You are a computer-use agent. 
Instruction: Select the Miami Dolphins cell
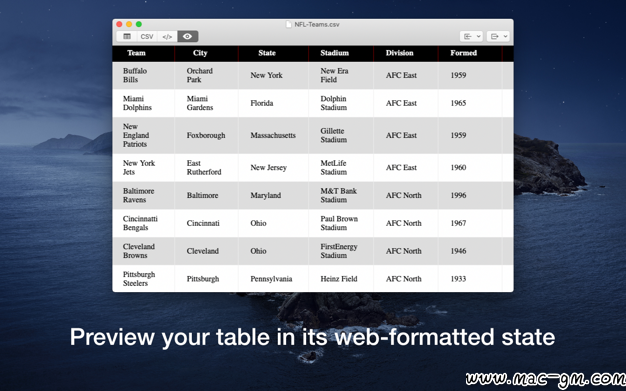click(143, 103)
